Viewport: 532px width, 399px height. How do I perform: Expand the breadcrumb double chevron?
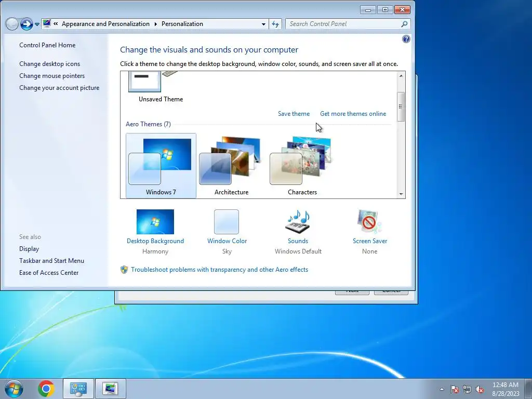[56, 24]
